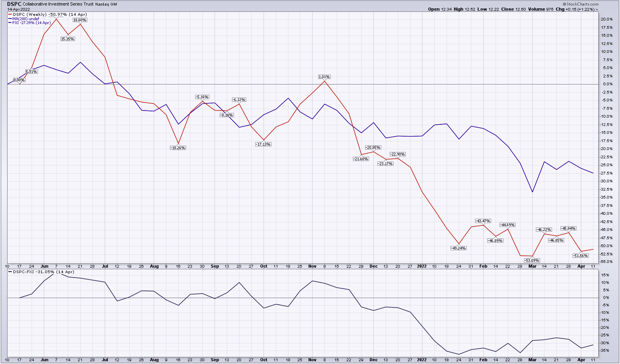Click the -17.13% data label
The width and height of the screenshot is (620, 364).
[x=263, y=144]
